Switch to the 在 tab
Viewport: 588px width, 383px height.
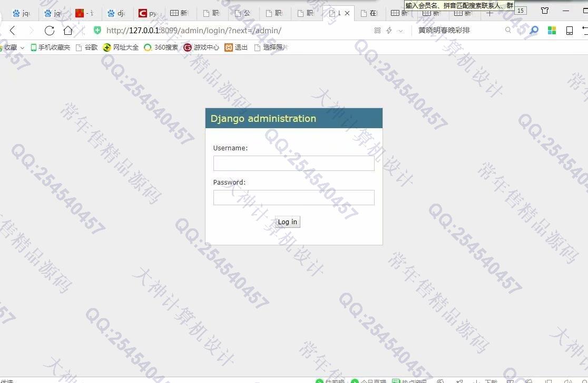(369, 13)
